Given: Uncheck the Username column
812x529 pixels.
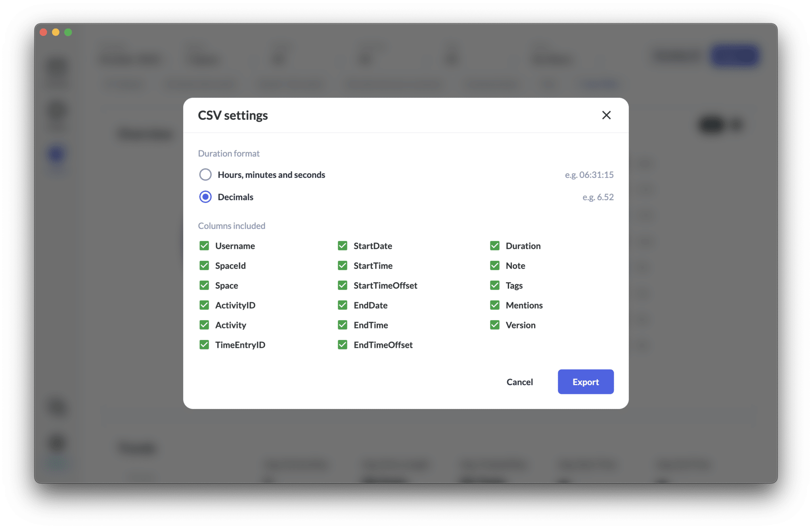Looking at the screenshot, I should coord(204,246).
